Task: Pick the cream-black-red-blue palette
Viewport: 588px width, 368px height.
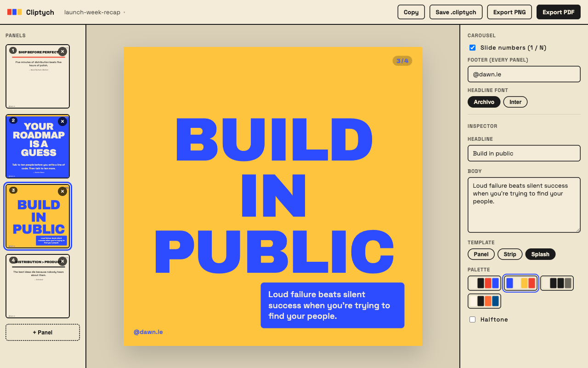Action: (484, 283)
